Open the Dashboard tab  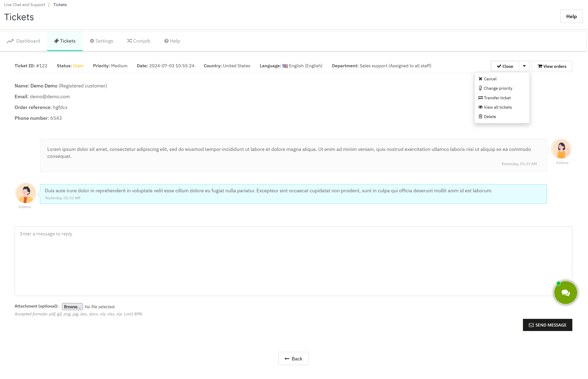tap(23, 41)
